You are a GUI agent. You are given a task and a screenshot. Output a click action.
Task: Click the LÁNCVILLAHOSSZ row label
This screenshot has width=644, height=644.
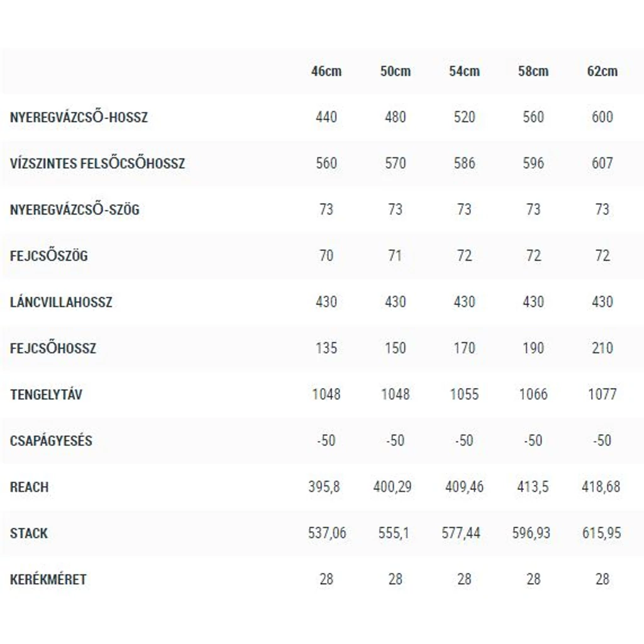61,302
